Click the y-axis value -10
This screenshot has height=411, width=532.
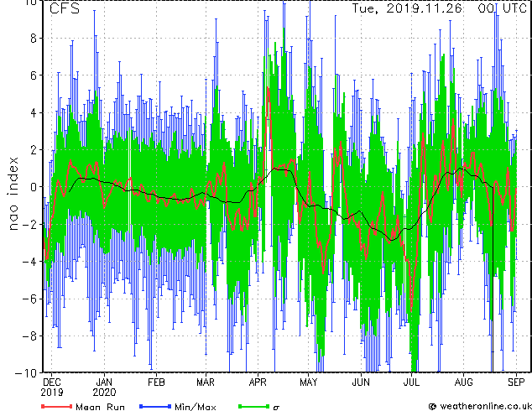tap(25, 373)
